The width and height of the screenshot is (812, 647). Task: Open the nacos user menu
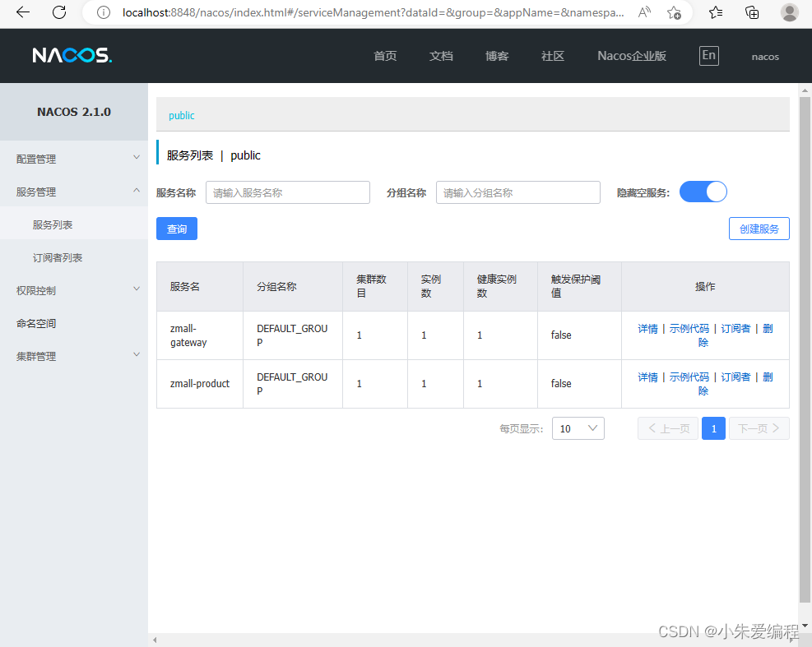point(765,57)
